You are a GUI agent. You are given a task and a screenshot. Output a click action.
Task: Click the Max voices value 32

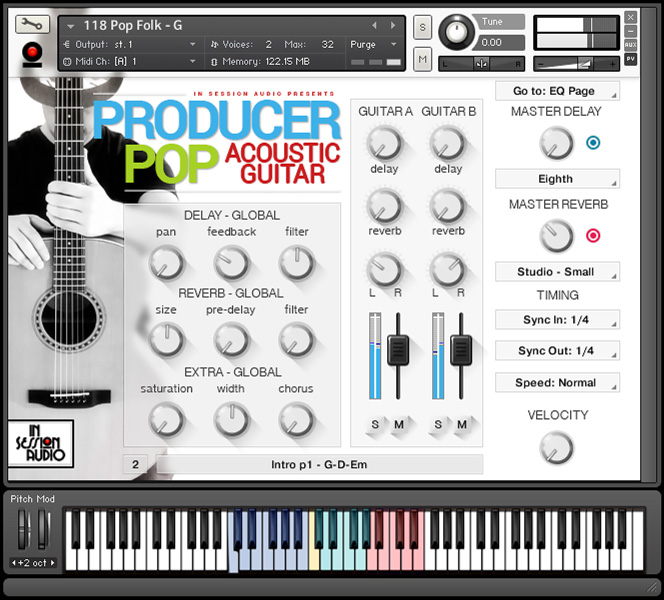[x=327, y=44]
